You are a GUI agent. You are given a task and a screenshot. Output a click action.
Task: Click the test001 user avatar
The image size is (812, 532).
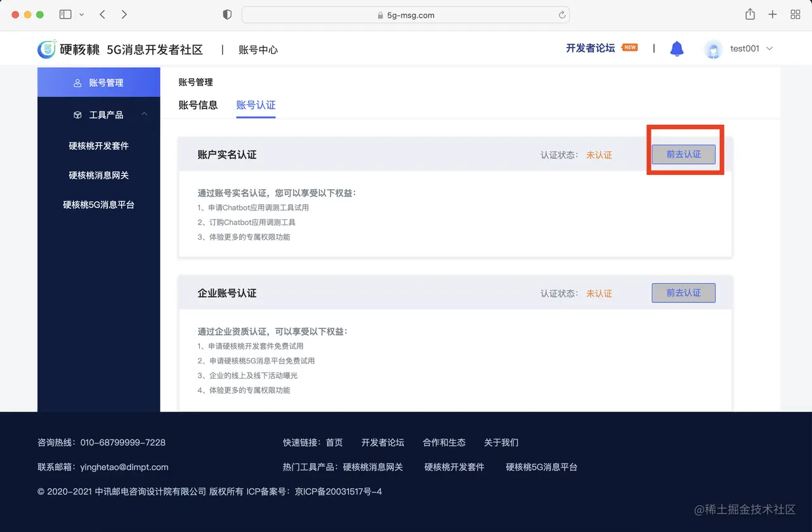pos(714,49)
